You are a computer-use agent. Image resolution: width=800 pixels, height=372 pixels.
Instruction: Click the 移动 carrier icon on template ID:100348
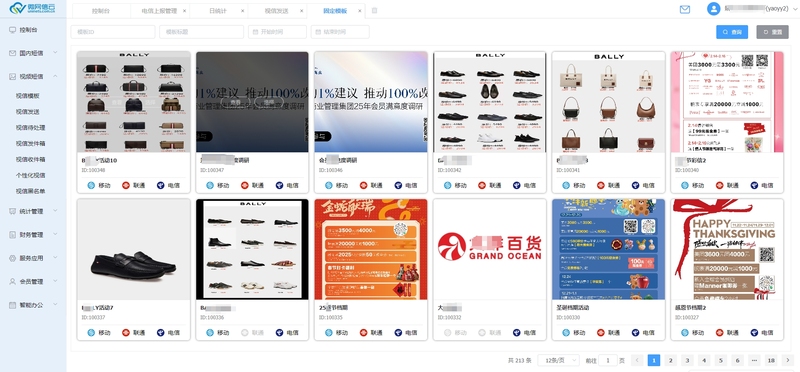click(91, 185)
